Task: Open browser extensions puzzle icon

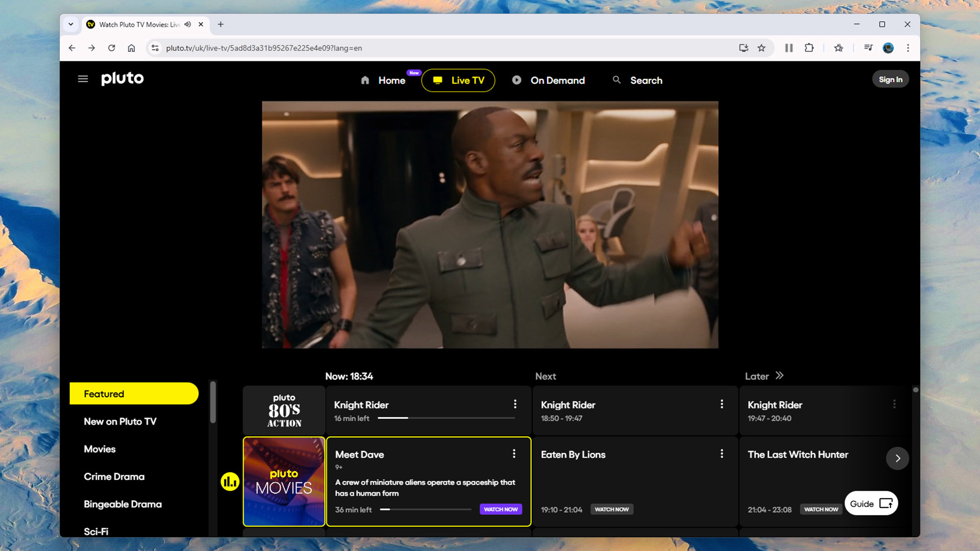Action: click(809, 48)
